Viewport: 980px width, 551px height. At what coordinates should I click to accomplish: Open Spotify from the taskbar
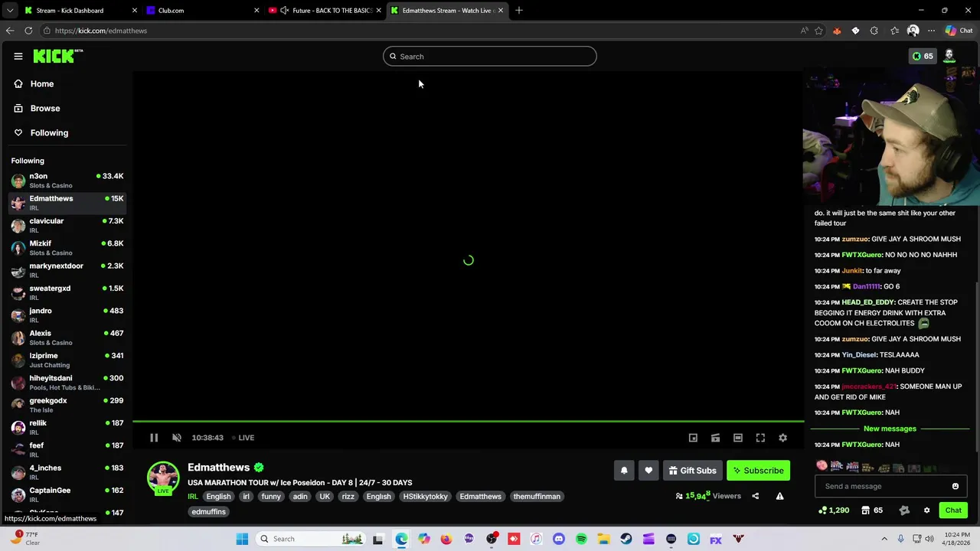pos(581,539)
